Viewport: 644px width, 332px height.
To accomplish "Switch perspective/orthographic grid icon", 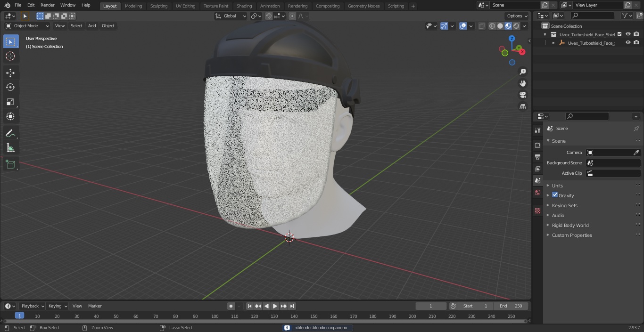I will pos(522,107).
